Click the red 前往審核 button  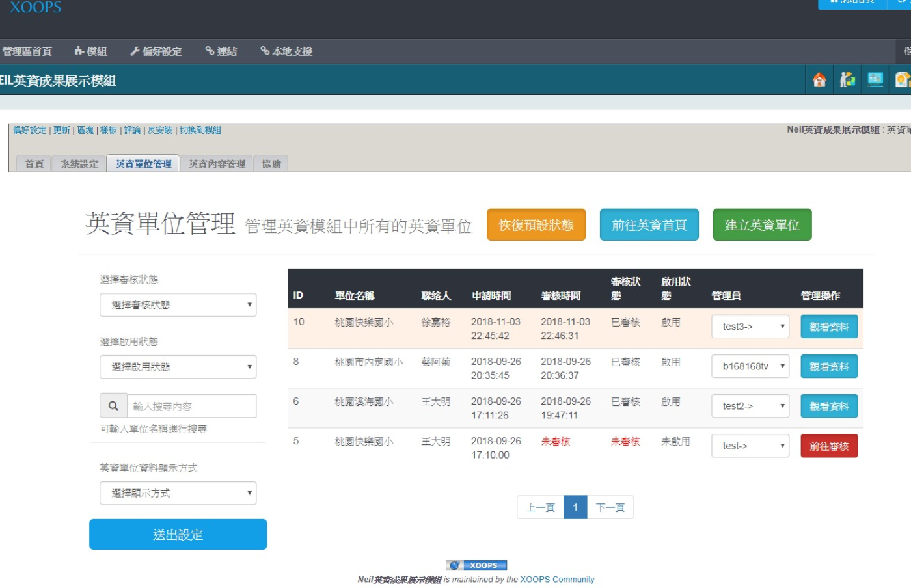click(x=828, y=446)
